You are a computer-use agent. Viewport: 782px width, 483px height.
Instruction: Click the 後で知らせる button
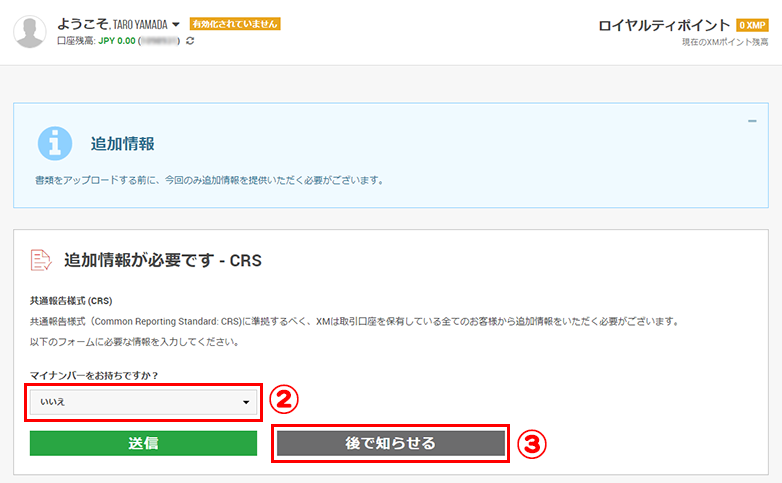[391, 443]
